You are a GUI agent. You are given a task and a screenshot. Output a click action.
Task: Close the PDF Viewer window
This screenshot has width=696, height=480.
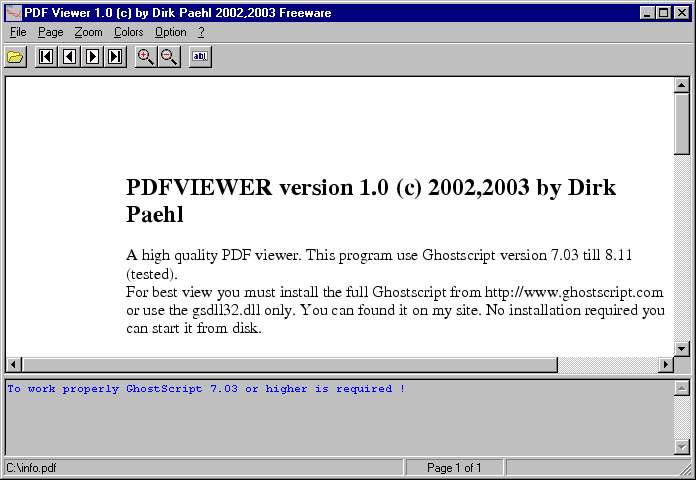tap(682, 13)
